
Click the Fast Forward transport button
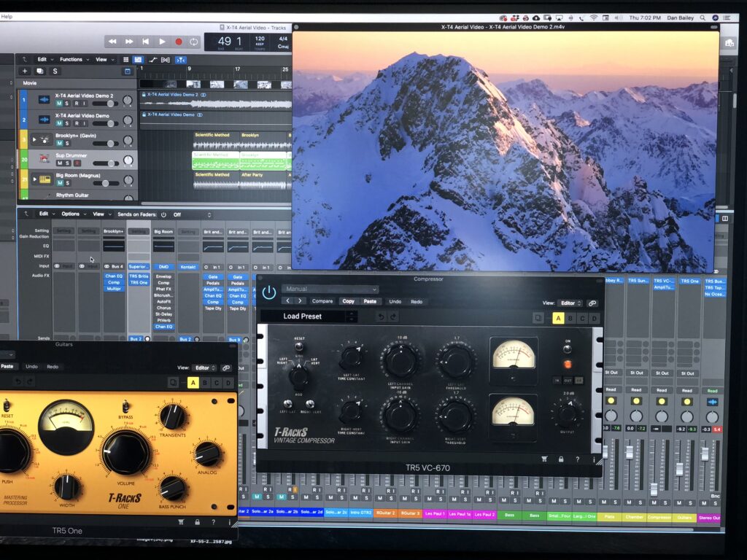tap(129, 42)
